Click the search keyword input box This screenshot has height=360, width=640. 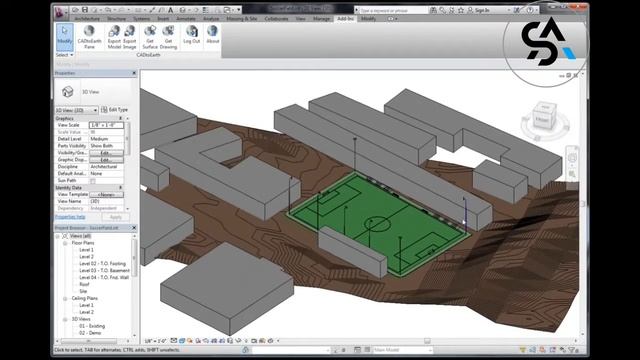(x=393, y=10)
